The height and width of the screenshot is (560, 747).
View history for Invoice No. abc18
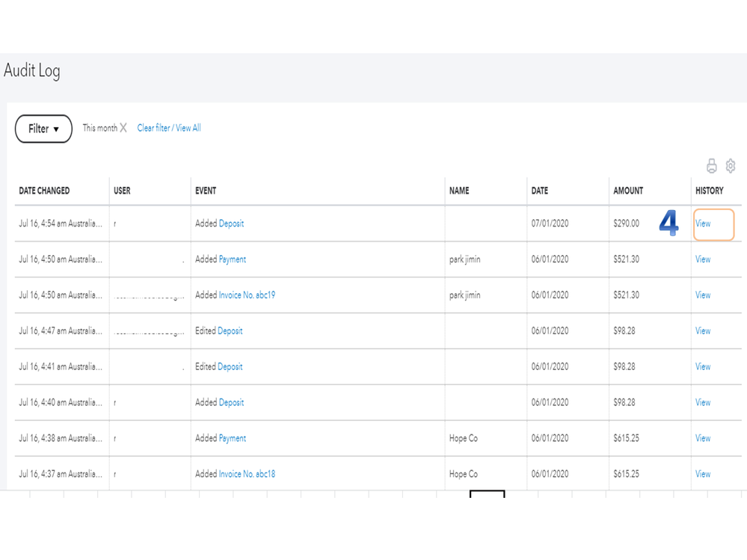tap(703, 474)
